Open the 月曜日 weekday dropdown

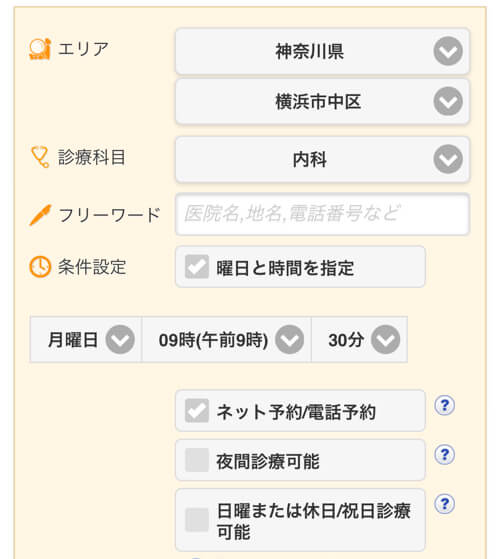(86, 339)
